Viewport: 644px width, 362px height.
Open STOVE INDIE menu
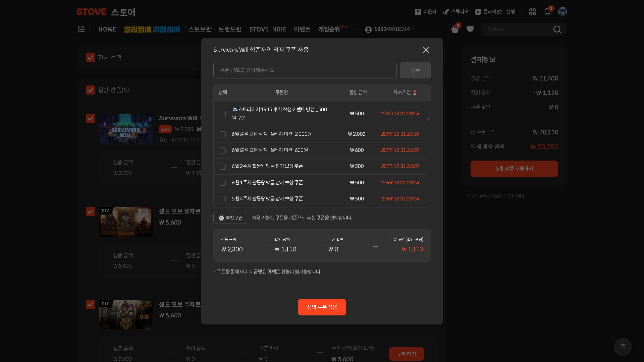coord(268,29)
